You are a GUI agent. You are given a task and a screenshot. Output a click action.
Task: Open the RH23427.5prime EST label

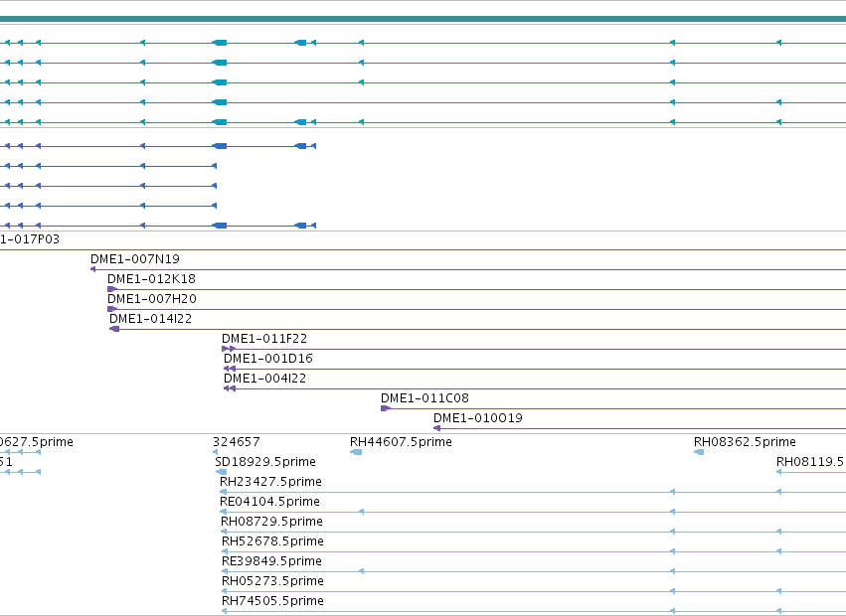click(270, 482)
